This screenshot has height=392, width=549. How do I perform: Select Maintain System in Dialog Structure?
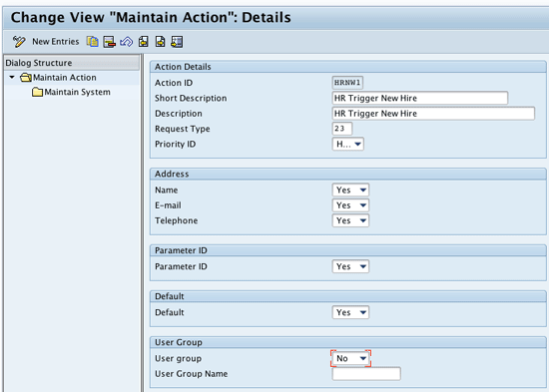pos(78,92)
